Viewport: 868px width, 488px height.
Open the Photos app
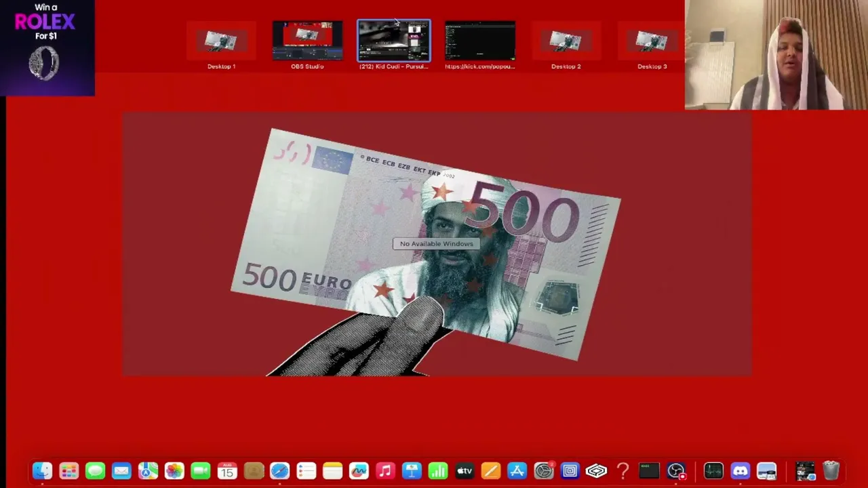(174, 470)
